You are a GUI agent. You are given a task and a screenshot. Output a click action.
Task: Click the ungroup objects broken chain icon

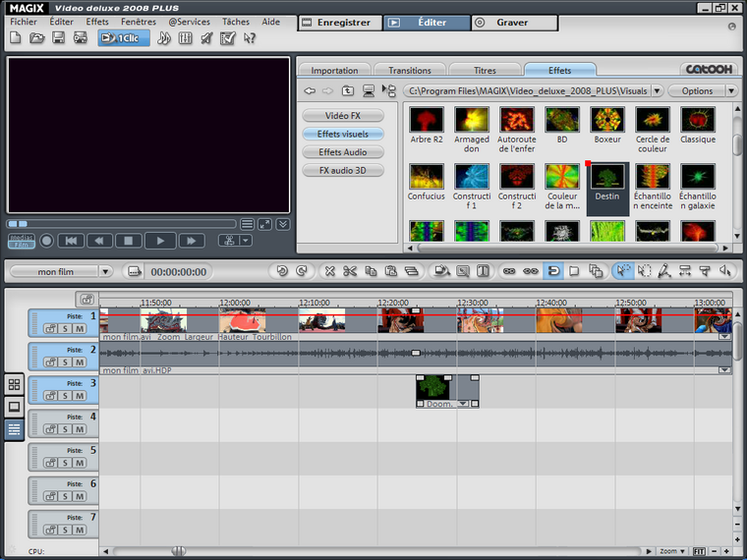530,271
